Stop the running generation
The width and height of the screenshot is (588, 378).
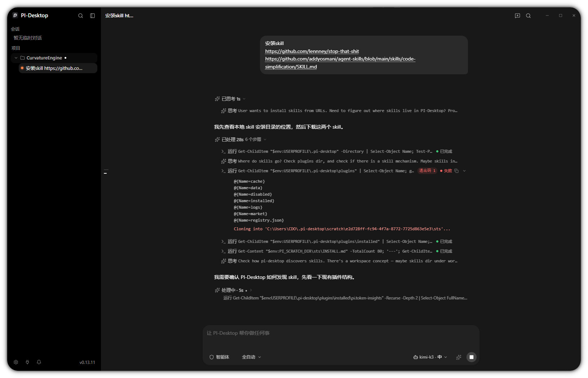click(x=472, y=357)
